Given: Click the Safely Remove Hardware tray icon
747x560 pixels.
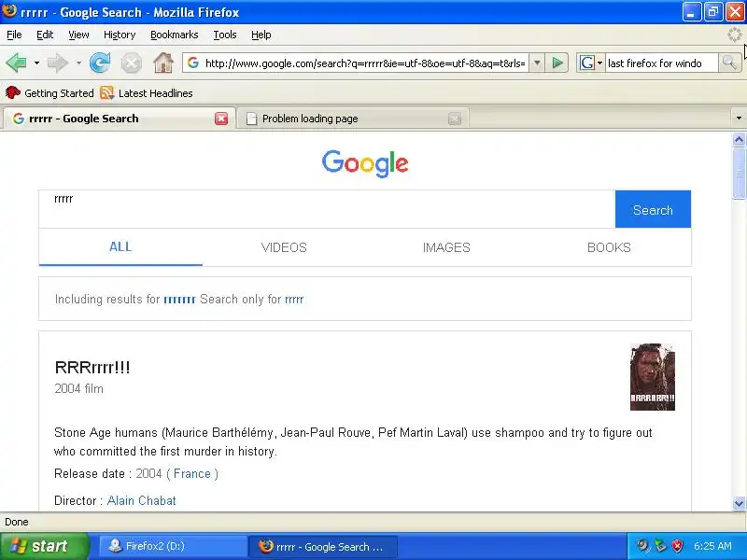Looking at the screenshot, I should 660,546.
